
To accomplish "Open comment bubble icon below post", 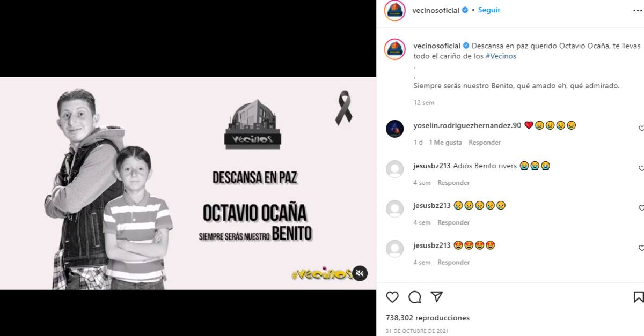I will tap(414, 297).
